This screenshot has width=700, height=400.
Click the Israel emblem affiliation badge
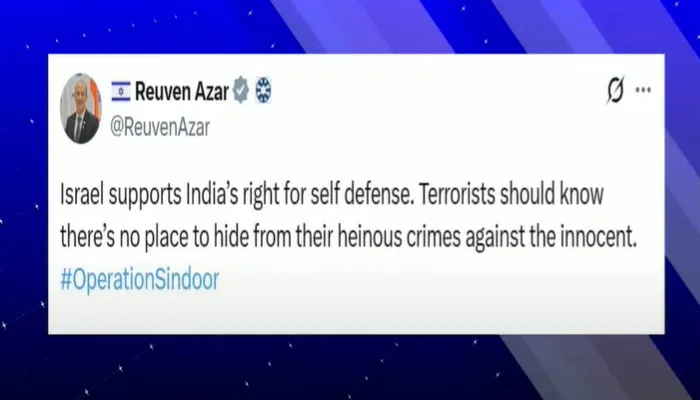click(263, 90)
